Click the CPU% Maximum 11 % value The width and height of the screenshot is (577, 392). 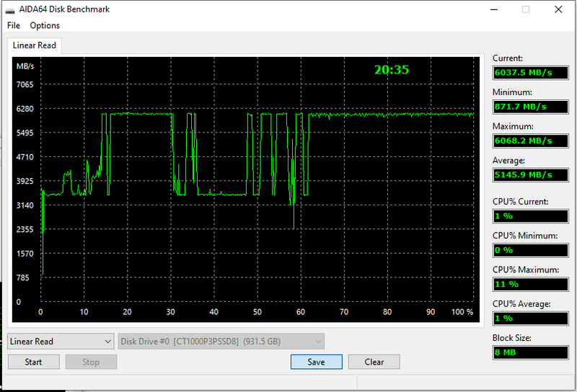click(x=531, y=284)
